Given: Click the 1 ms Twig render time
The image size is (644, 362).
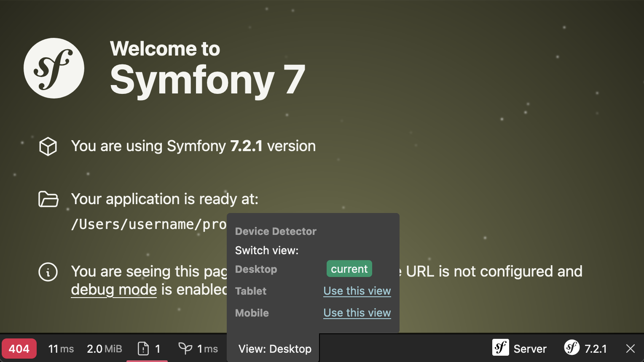Looking at the screenshot, I should [x=207, y=349].
